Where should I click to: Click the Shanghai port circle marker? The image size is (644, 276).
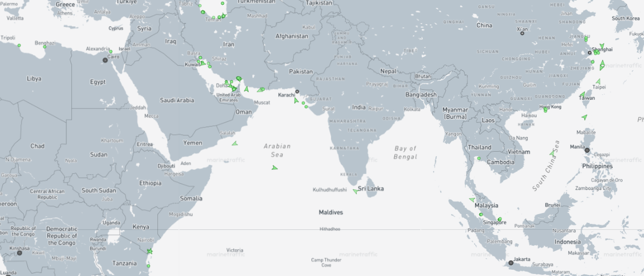click(x=590, y=52)
